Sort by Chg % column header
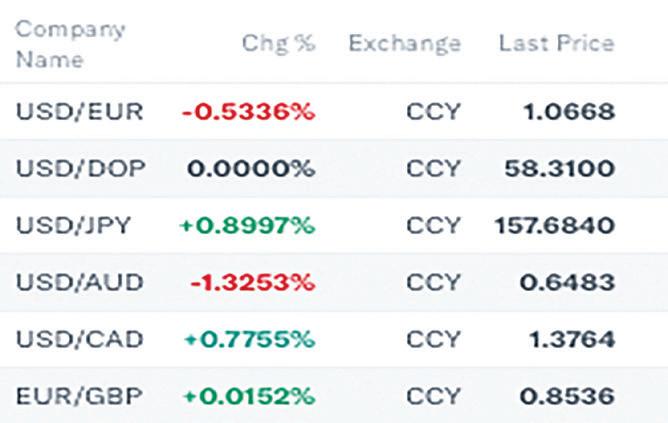Image resolution: width=668 pixels, height=423 pixels. pyautogui.click(x=279, y=43)
